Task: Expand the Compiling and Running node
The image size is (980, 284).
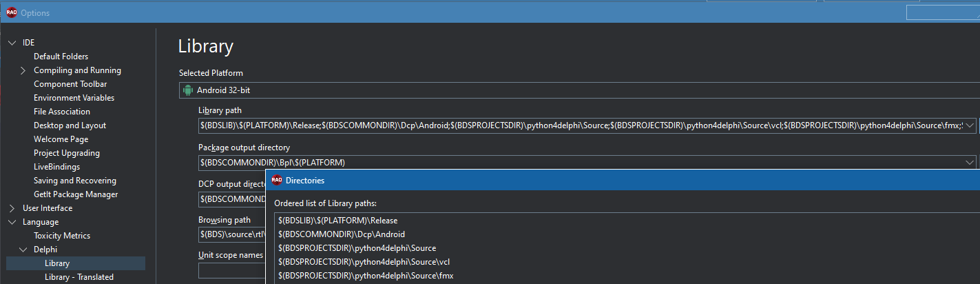Action: [23, 70]
